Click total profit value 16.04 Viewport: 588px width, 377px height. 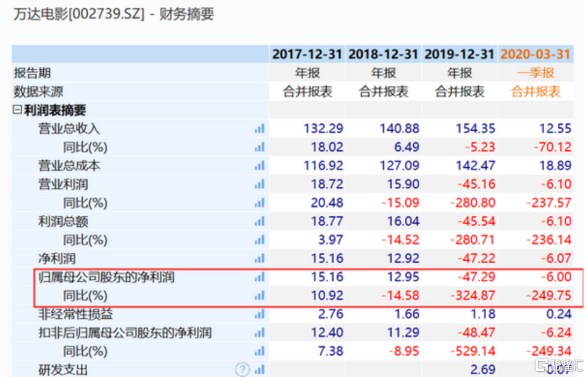click(x=403, y=221)
